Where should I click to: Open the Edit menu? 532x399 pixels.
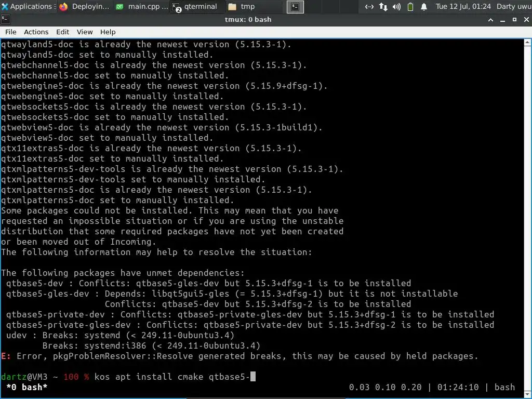pos(62,32)
